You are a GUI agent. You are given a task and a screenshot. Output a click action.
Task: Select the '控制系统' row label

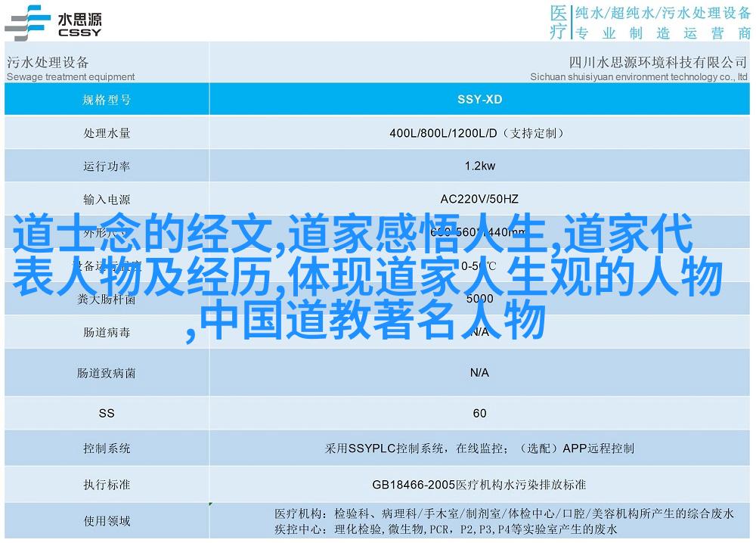(x=107, y=448)
